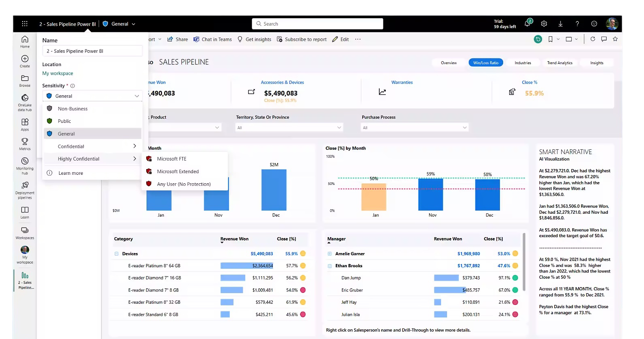Viewport: 644px width, 339px height.
Task: Collapse the Devices category row
Action: [117, 254]
